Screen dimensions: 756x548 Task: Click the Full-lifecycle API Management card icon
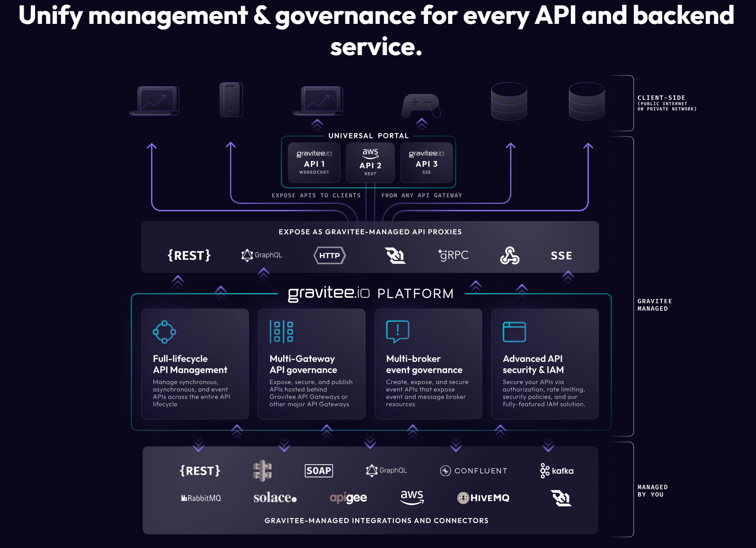[x=164, y=332]
